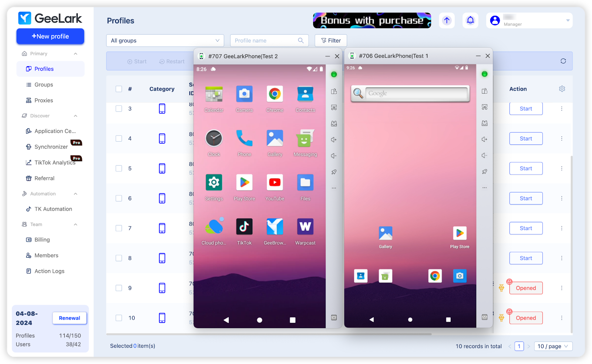This screenshot has width=592, height=364.
Task: Launch Chrome in #706 Test 1 dock
Action: (435, 276)
